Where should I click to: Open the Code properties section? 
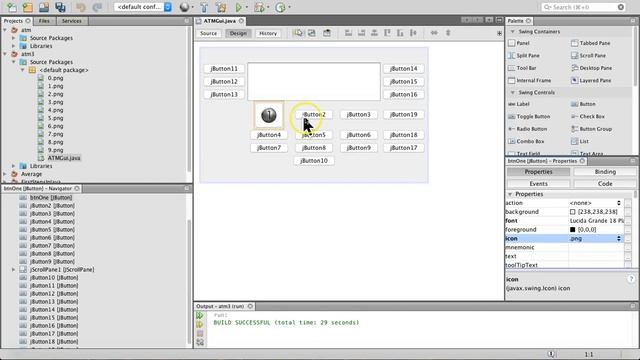coord(605,184)
